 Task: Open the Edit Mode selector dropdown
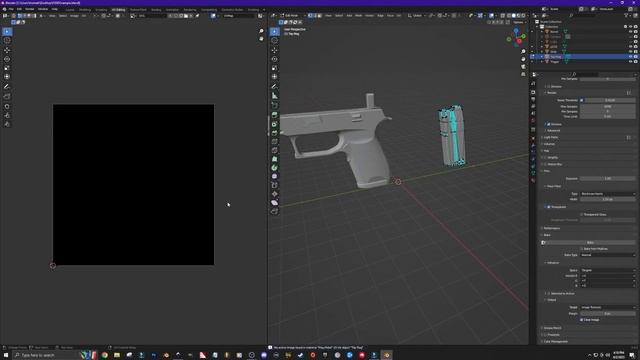click(x=292, y=16)
